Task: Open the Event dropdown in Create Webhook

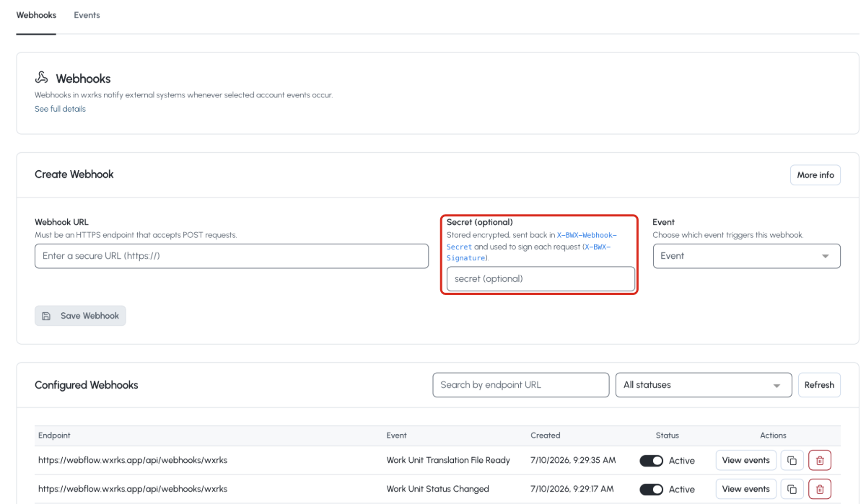Action: [x=746, y=256]
